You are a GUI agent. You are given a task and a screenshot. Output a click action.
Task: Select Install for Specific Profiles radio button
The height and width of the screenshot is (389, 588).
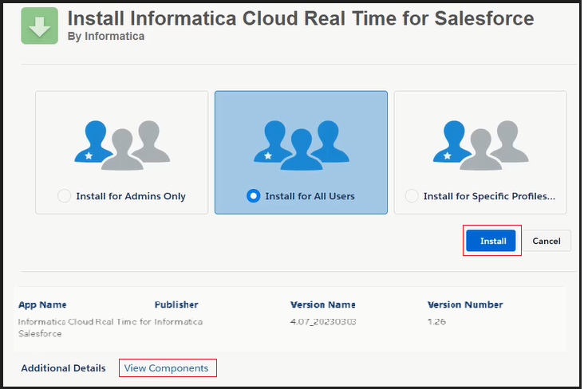412,196
